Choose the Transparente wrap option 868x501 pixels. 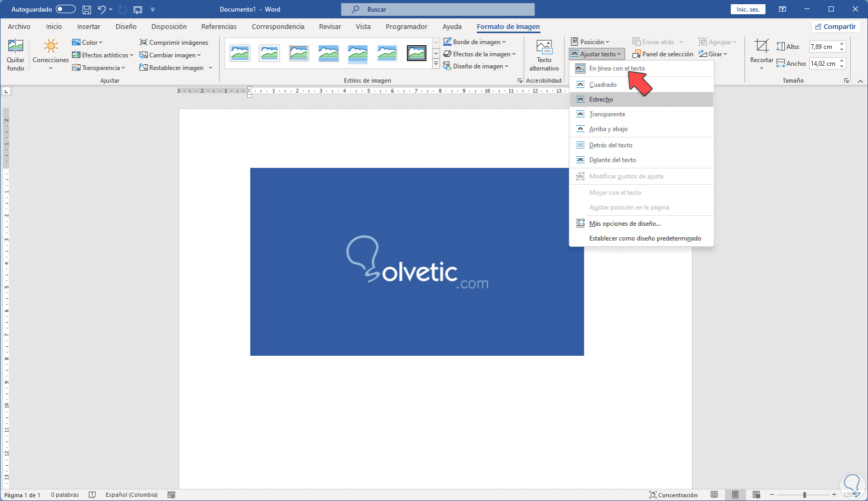(641, 114)
